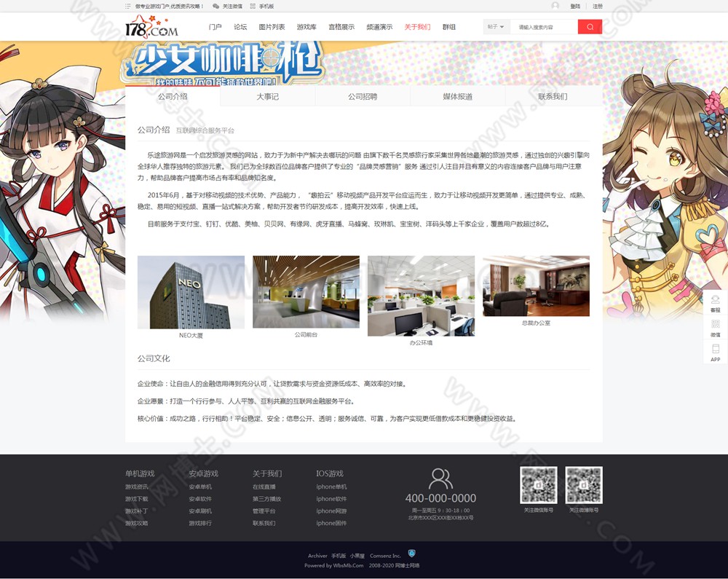
Task: Click the Archiver footer link
Action: (317, 556)
